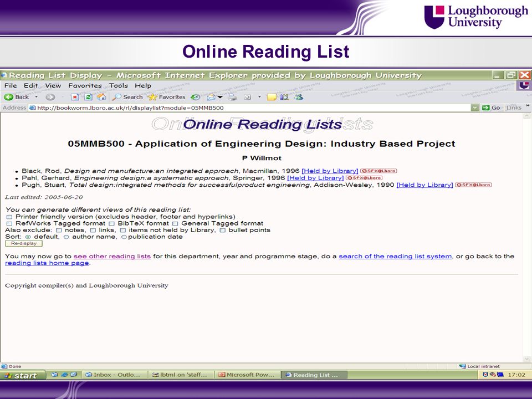Expand Links toolbar chevron
Screen dimensions: 532x399
click(x=528, y=106)
